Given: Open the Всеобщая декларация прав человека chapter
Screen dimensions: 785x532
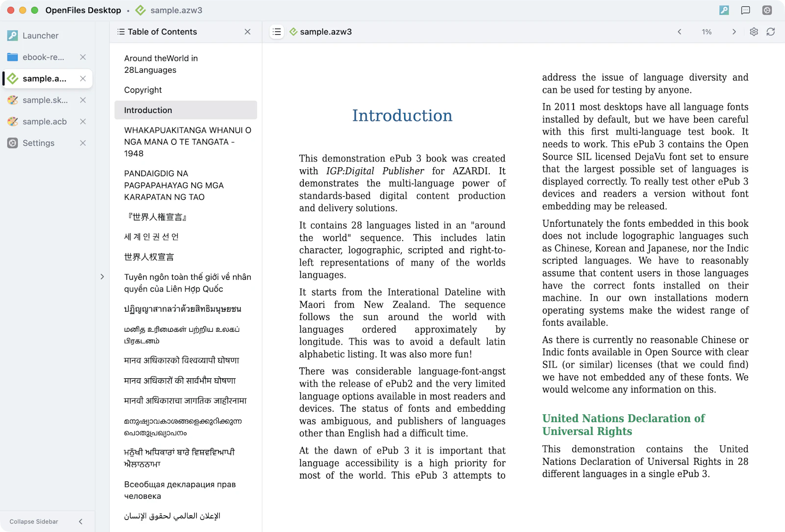Looking at the screenshot, I should tap(185, 490).
